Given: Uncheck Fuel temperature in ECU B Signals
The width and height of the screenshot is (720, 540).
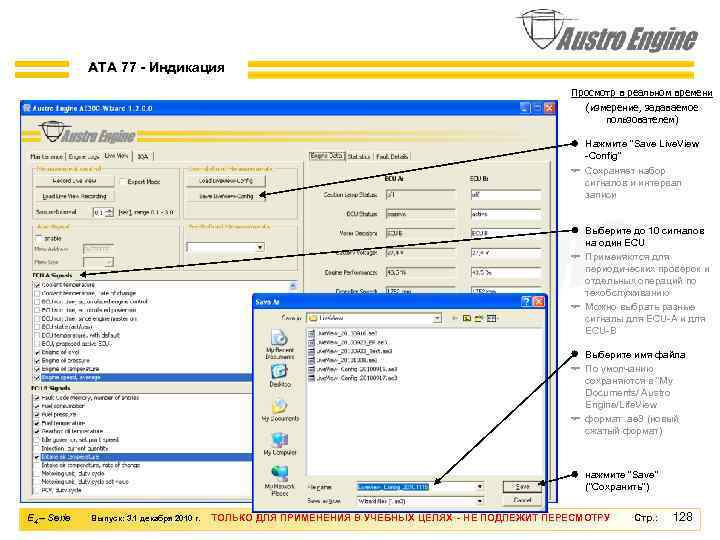Looking at the screenshot, I should [x=37, y=423].
